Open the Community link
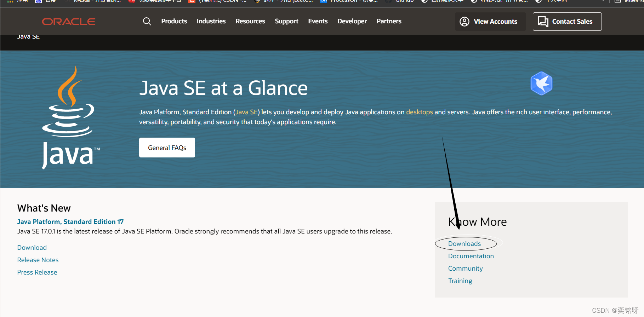The width and height of the screenshot is (644, 317). pyautogui.click(x=466, y=269)
